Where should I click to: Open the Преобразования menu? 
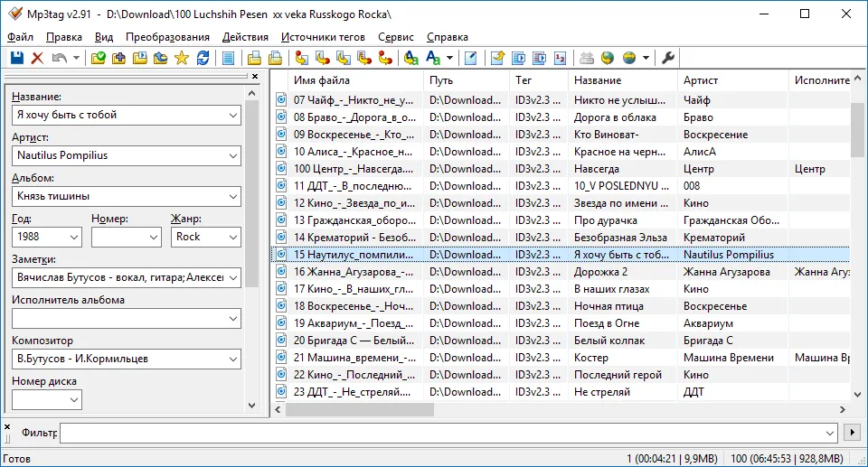tap(167, 37)
